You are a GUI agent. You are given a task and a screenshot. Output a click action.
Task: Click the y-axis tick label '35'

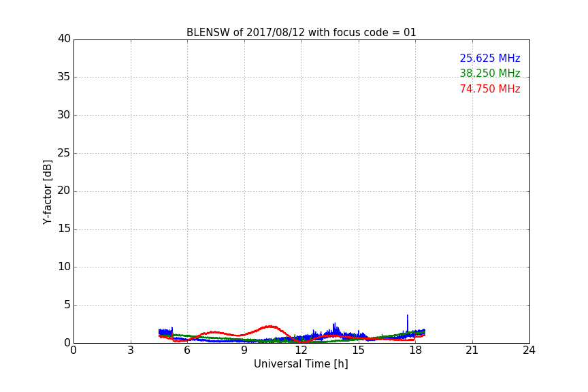(64, 77)
